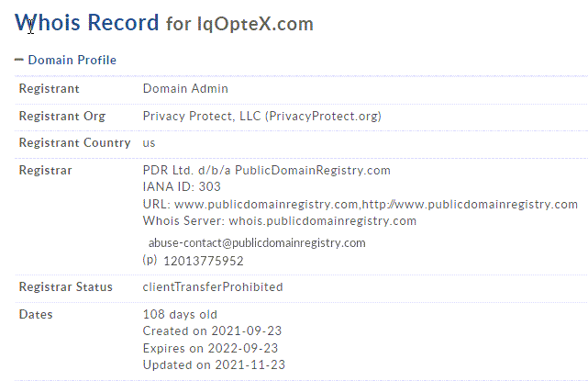Click the 108 days old text

[180, 314]
